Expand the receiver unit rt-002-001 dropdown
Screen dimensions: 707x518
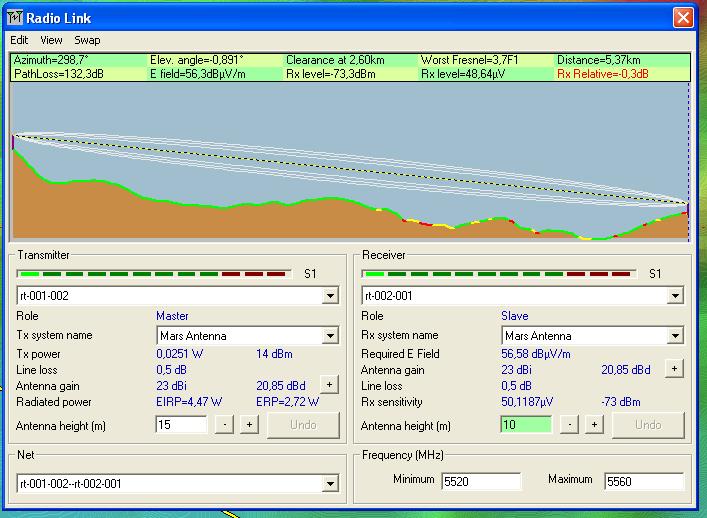[x=675, y=296]
